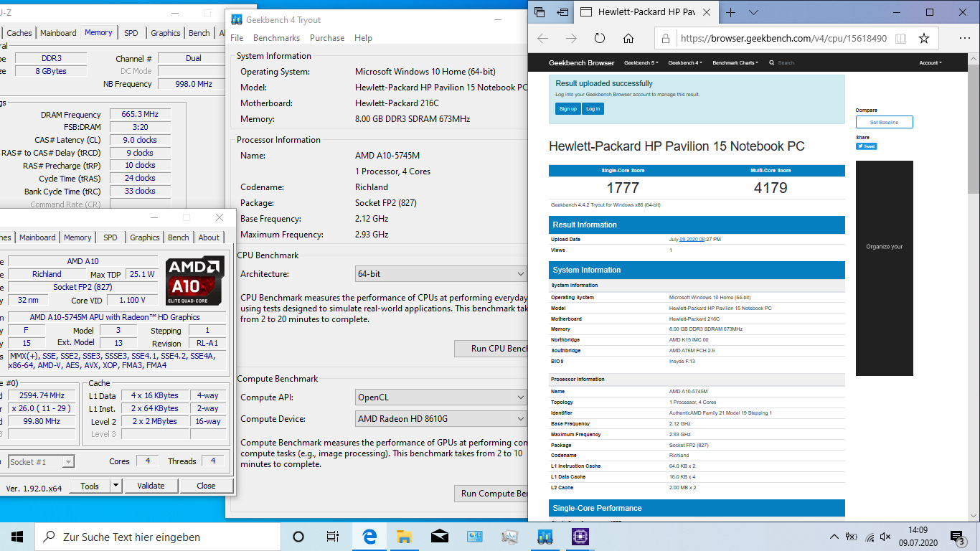Click the Log in button
This screenshot has height=551, width=980.
tap(593, 108)
